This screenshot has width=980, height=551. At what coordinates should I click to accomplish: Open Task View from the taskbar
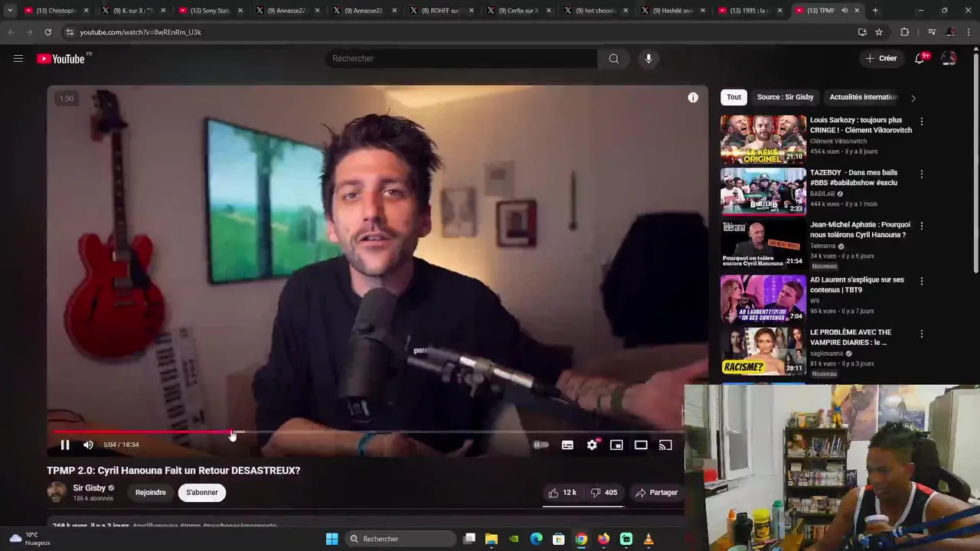pyautogui.click(x=469, y=539)
